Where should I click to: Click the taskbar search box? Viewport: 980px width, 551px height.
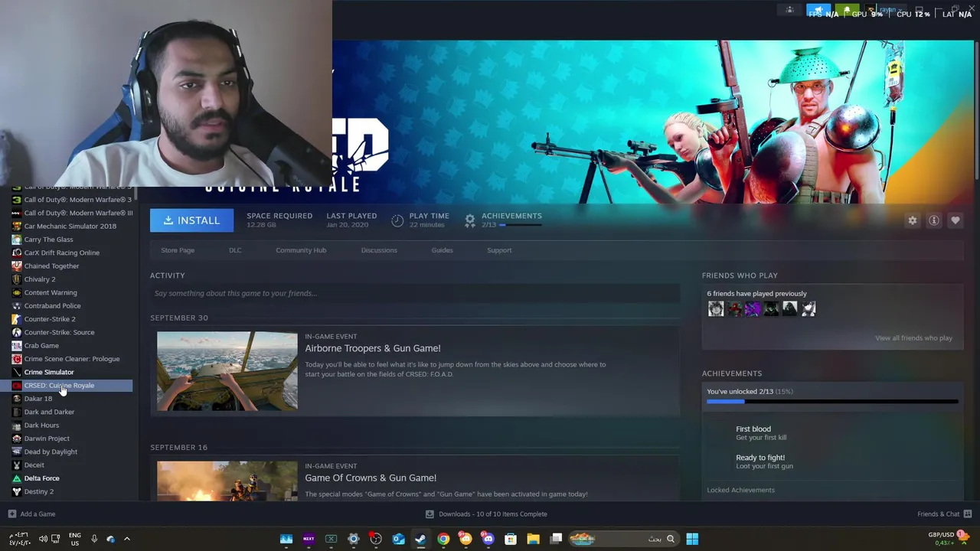(623, 539)
